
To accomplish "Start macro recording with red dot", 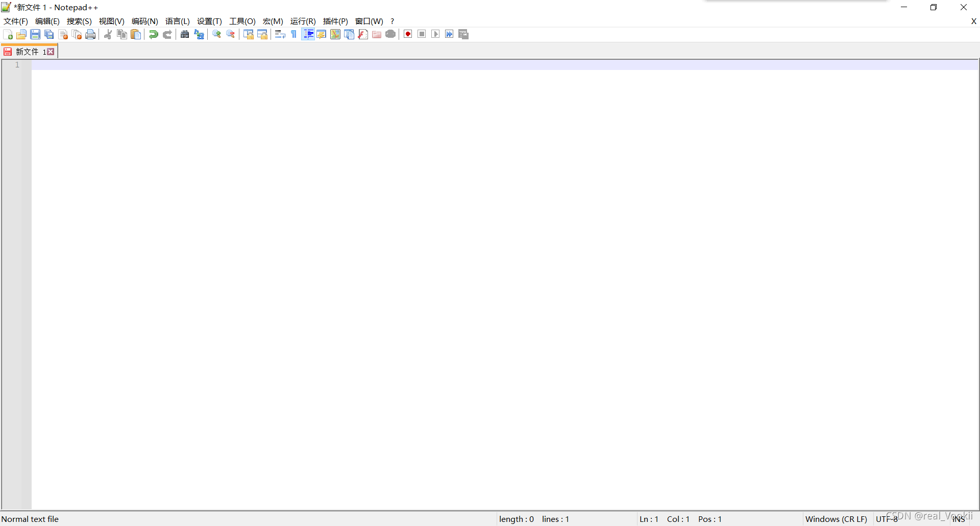I will [x=408, y=34].
